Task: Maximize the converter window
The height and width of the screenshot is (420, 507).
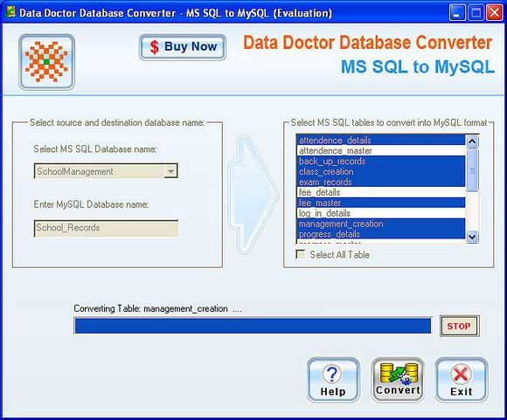Action: click(x=476, y=13)
